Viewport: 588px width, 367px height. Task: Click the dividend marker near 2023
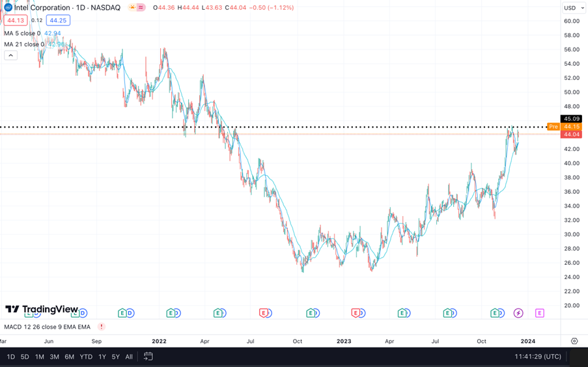click(361, 313)
